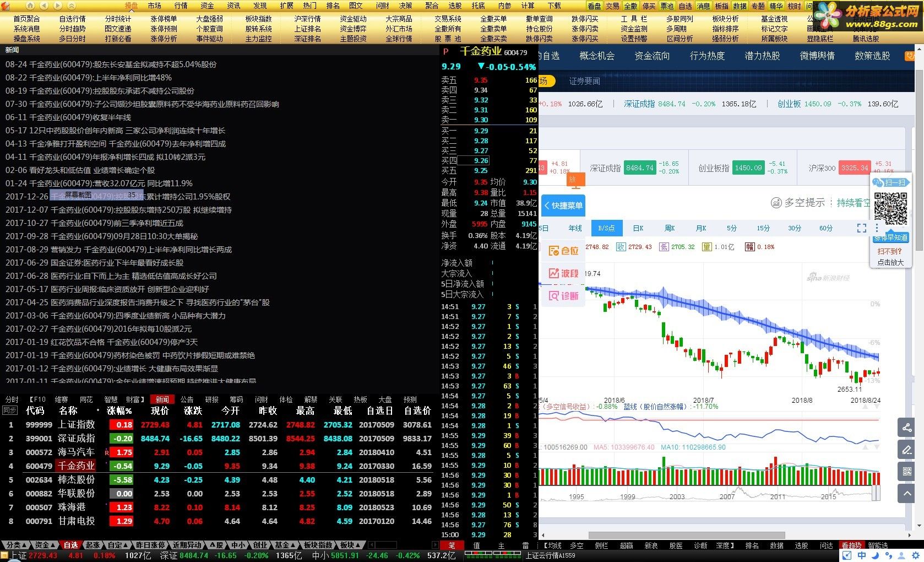The width and height of the screenshot is (924, 562).
Task: Select the 月K period
Action: 701,228
